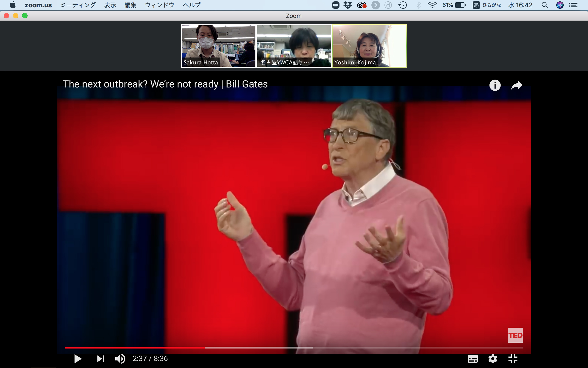Open the video info card icon
Image resolution: width=588 pixels, height=368 pixels.
point(495,85)
